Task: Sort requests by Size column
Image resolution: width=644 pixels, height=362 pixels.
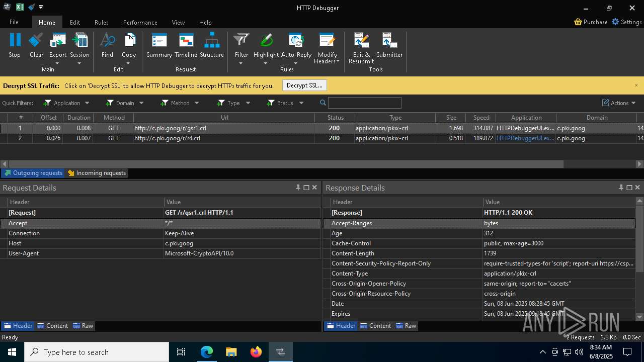Action: coord(451,118)
